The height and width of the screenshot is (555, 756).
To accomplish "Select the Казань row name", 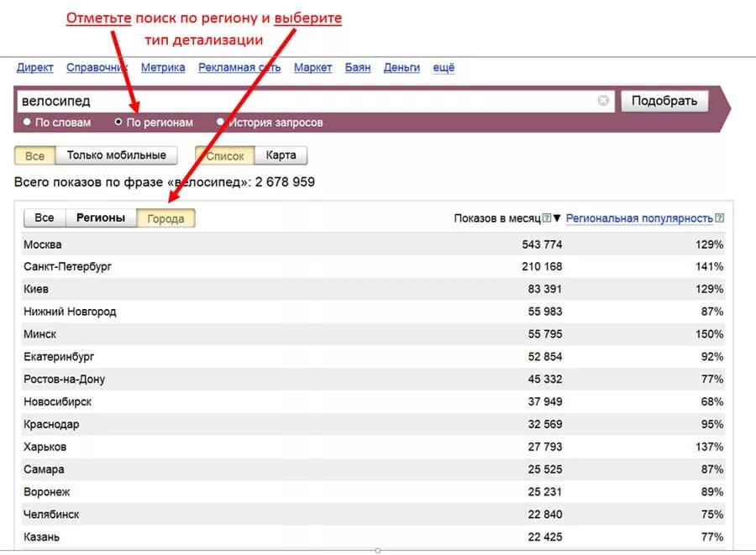I will [41, 537].
